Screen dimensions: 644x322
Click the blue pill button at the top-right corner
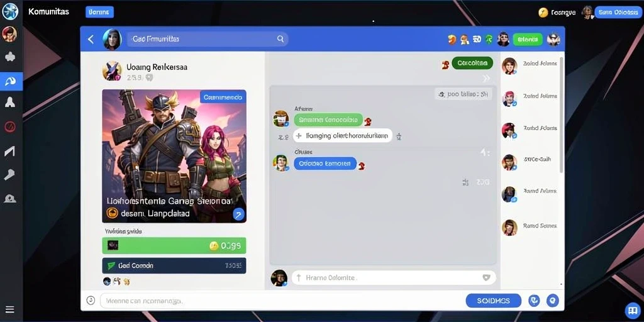618,13
